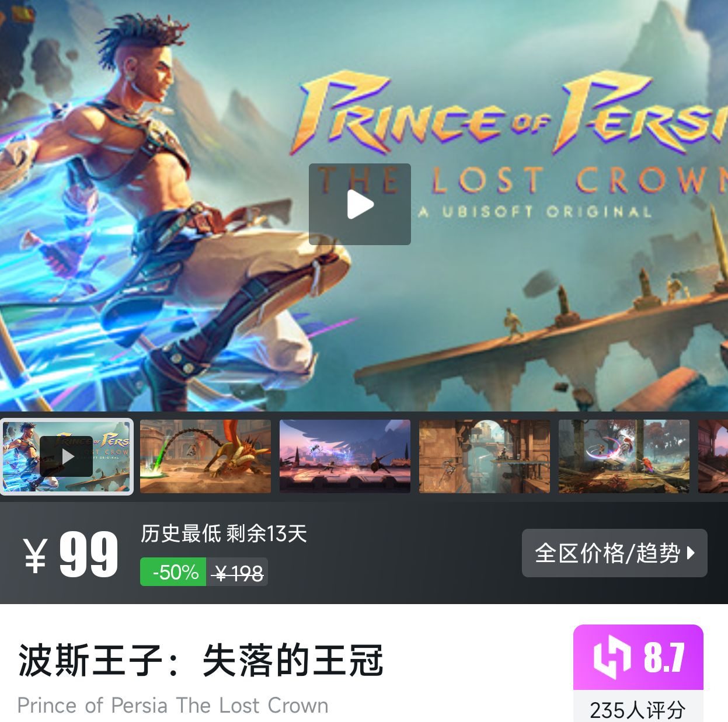Click the struck-through ¥198 original price
728x722 pixels.
tap(238, 573)
